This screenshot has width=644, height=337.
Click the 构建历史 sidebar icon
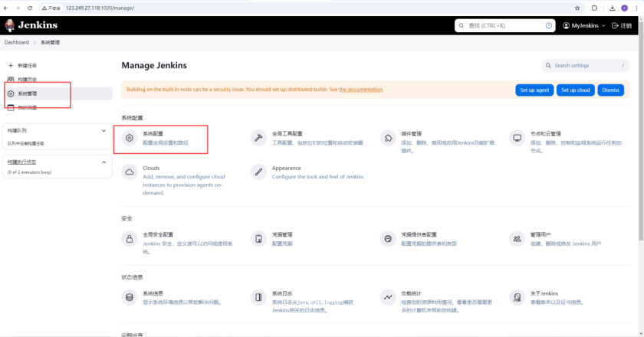click(11, 79)
